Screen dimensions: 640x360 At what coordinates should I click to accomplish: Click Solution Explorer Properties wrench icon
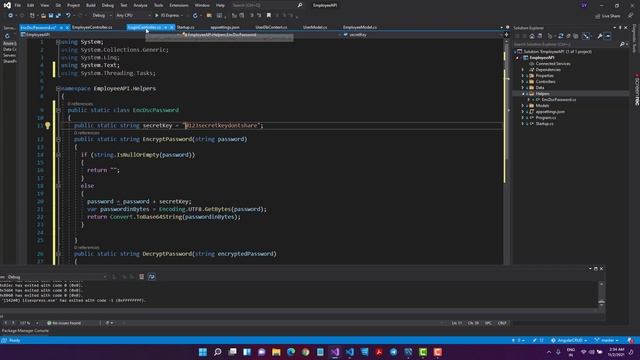[x=600, y=36]
